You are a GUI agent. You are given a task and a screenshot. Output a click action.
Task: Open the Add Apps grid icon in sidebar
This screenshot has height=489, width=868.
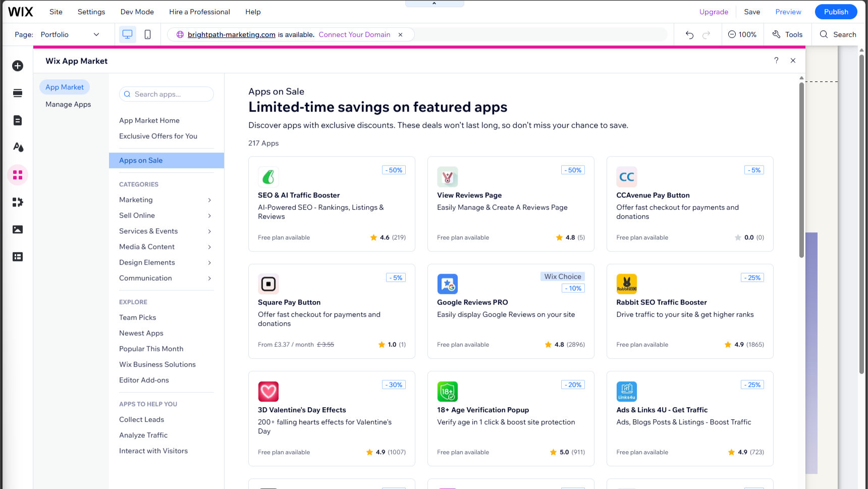point(18,175)
